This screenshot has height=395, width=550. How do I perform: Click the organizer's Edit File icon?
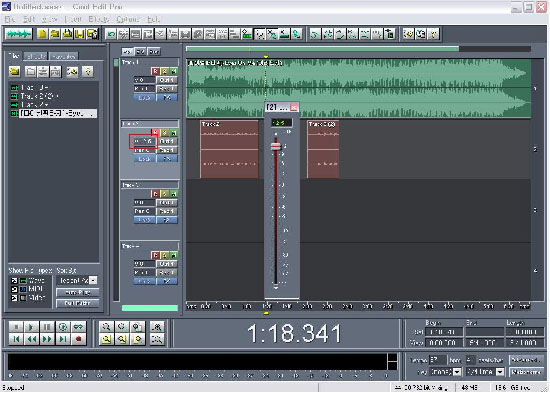pyautogui.click(x=55, y=72)
